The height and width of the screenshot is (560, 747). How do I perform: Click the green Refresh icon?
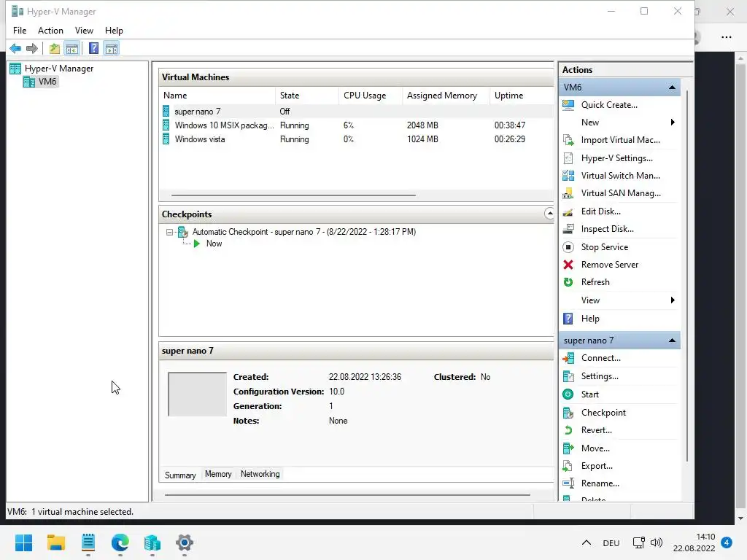(568, 282)
